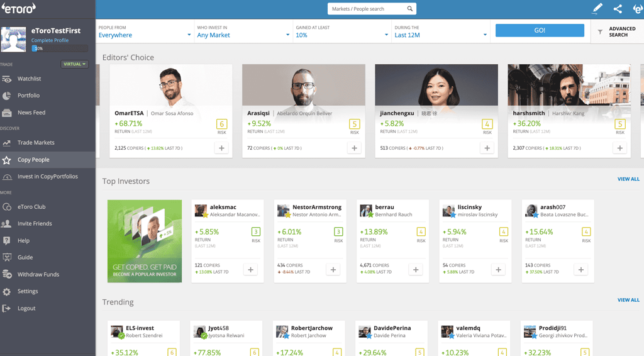Click the Copy People star icon
The height and width of the screenshot is (356, 644).
click(x=6, y=160)
